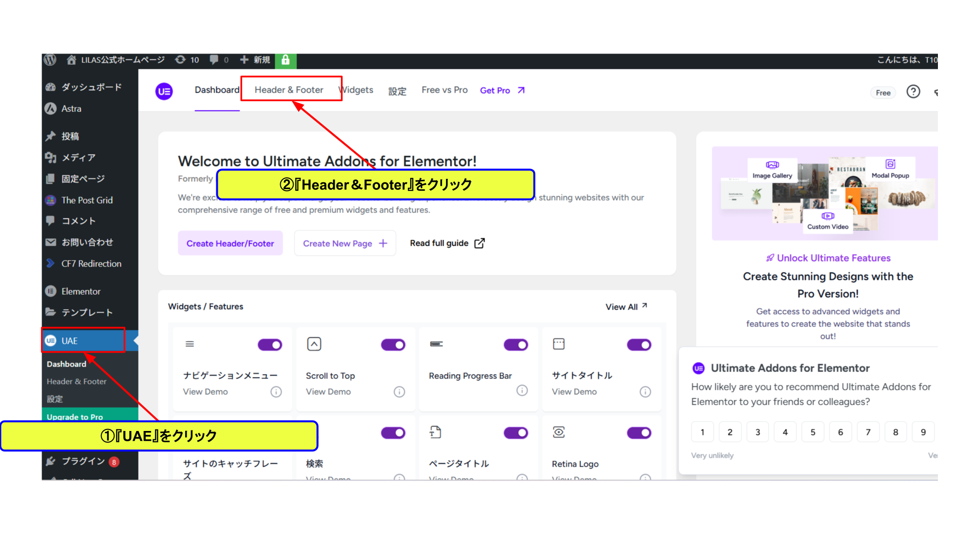
Task: Click Create New Page button
Action: (345, 243)
